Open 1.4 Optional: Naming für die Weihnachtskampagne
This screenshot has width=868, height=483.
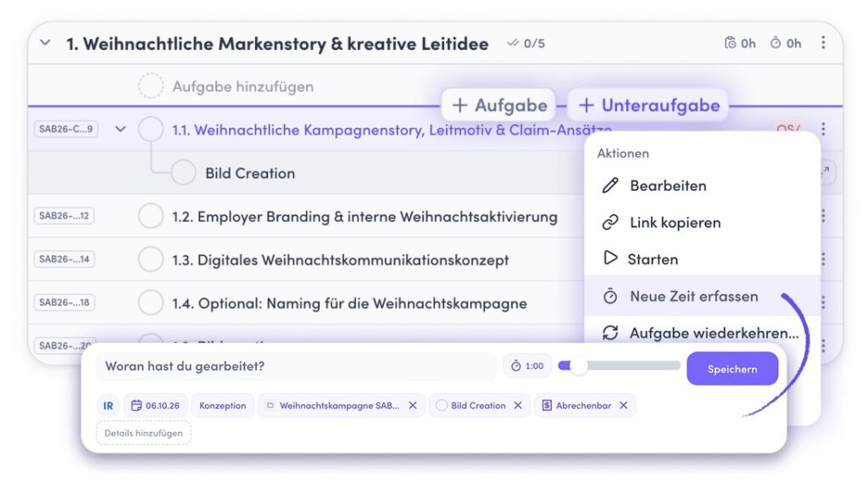coord(349,303)
